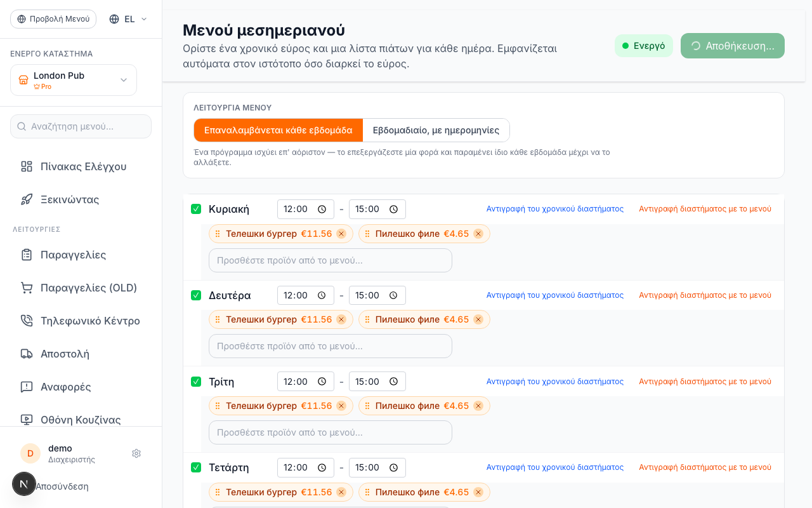Copy time range link for Τετάρτη

555,467
